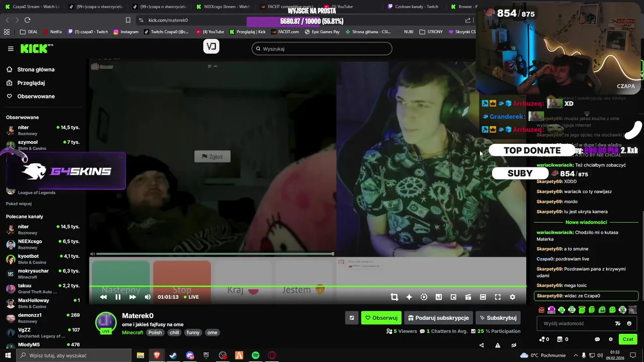Click the channel points dots icon
Viewport: 644px width, 362px height.
point(542,339)
